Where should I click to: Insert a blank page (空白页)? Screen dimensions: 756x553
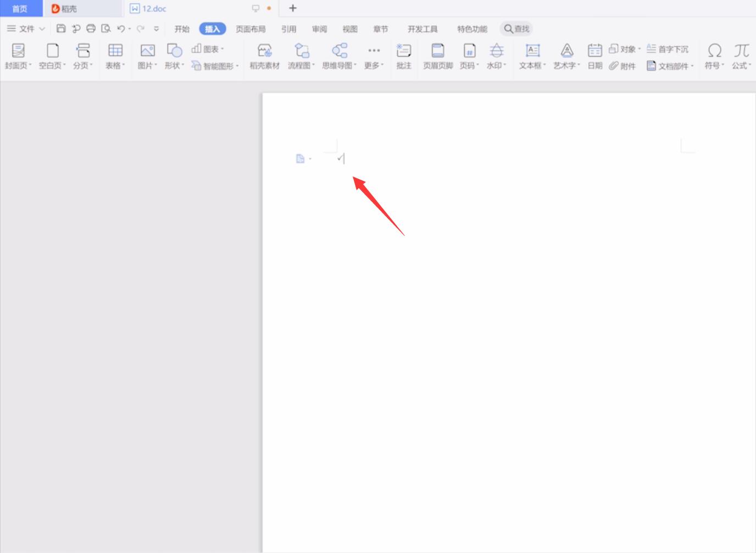coord(52,57)
